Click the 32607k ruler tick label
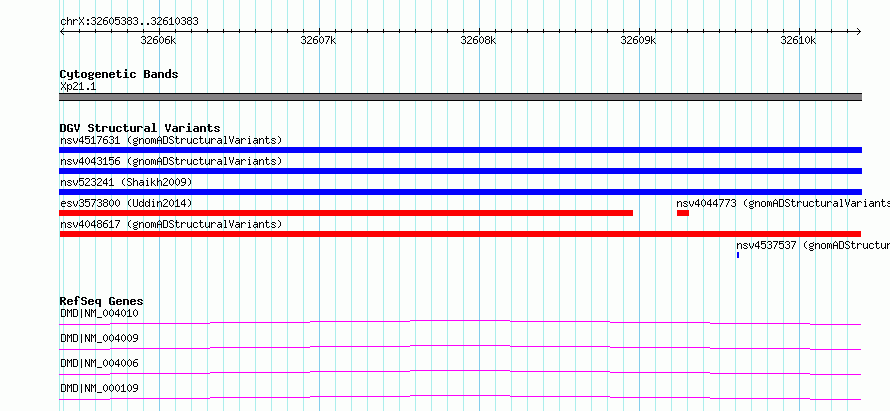 tap(318, 40)
